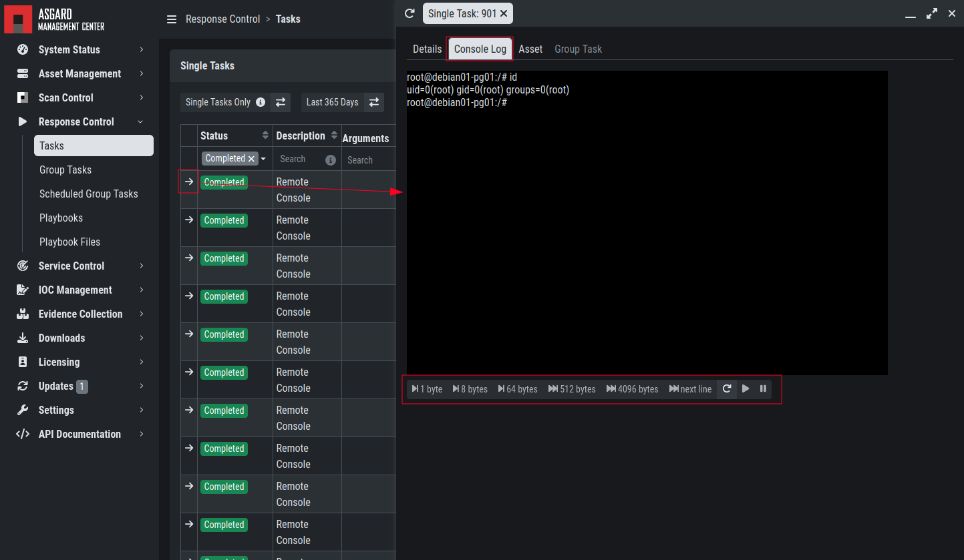Viewport: 964px width, 560px height.
Task: Click the Updates sync icon
Action: [x=23, y=386]
